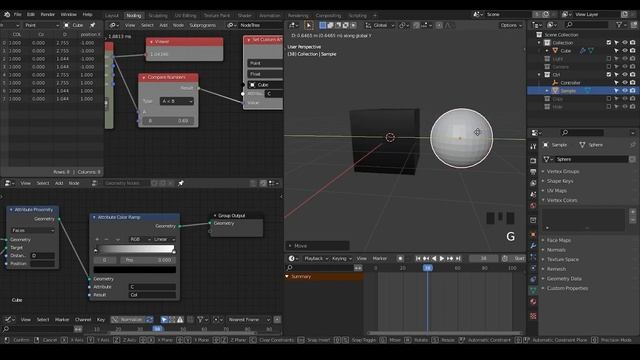Open the File menu
This screenshot has height=360, width=640.
(18, 14)
